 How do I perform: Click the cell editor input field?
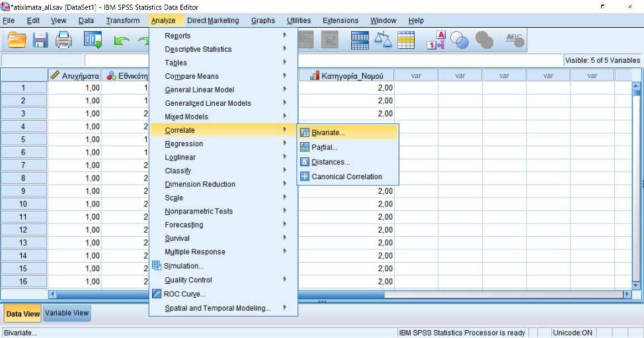323,60
